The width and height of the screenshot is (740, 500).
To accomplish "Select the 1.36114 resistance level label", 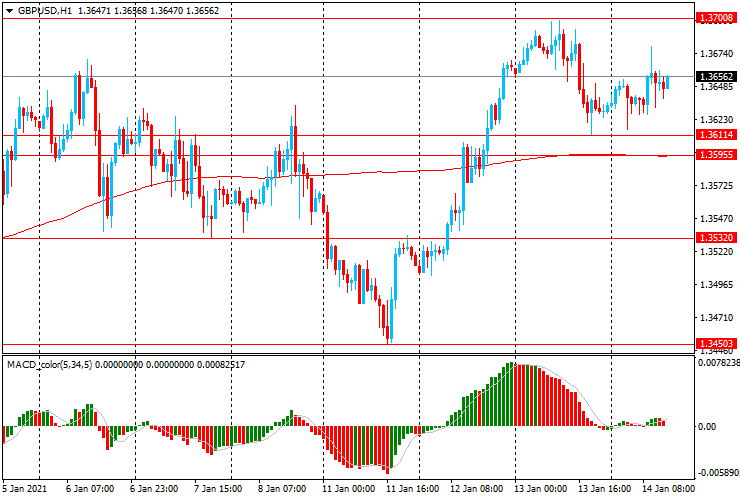I will pyautogui.click(x=716, y=135).
